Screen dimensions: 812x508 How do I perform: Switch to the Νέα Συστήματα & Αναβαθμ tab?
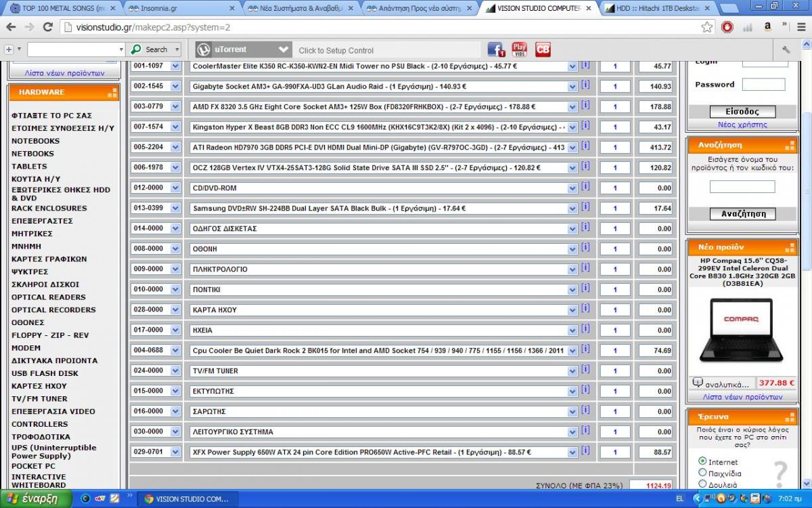pos(300,8)
